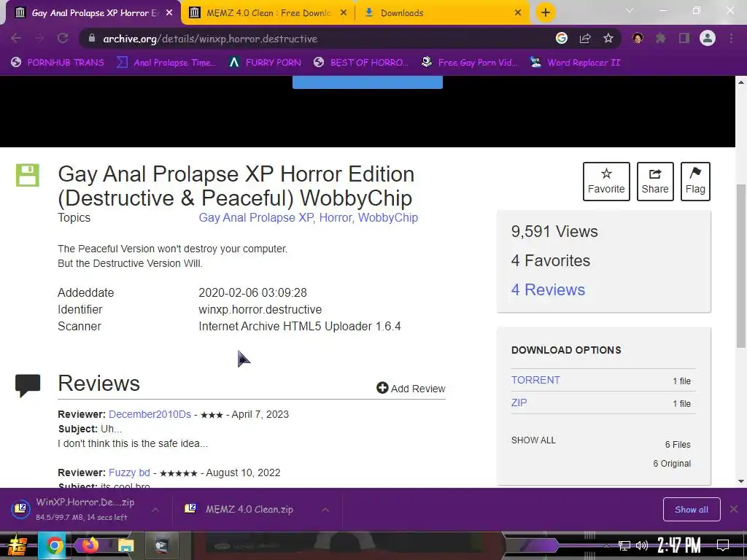Viewport: 747px width, 560px height.
Task: Click the share page icon in address bar
Action: 585,39
